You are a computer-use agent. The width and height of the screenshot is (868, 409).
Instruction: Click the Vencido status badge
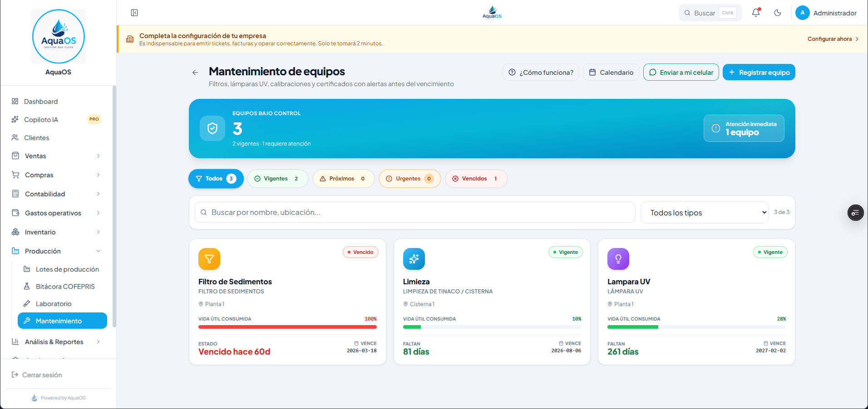coord(360,252)
